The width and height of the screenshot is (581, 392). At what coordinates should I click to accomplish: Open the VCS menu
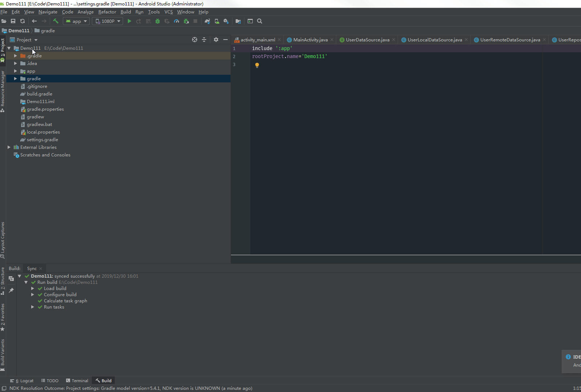tap(168, 12)
